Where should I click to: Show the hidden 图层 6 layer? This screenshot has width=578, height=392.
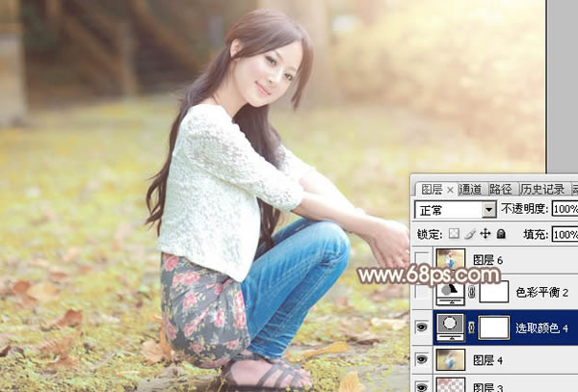[422, 259]
